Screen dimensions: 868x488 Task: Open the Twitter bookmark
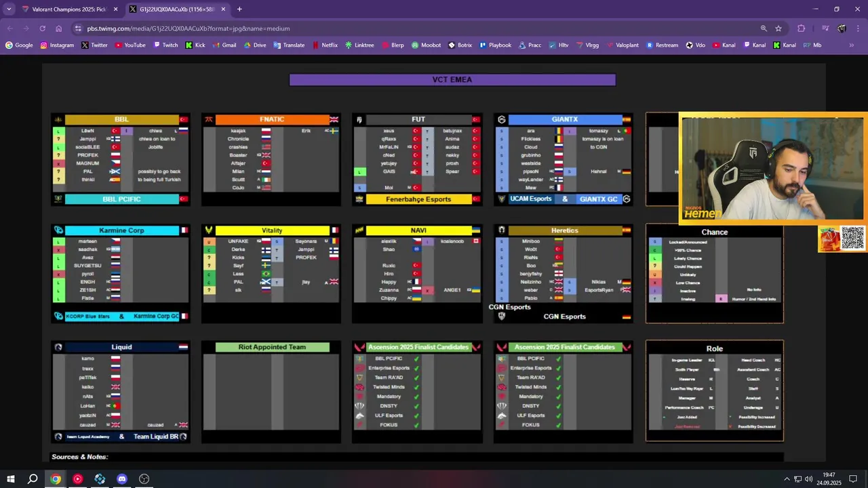94,45
